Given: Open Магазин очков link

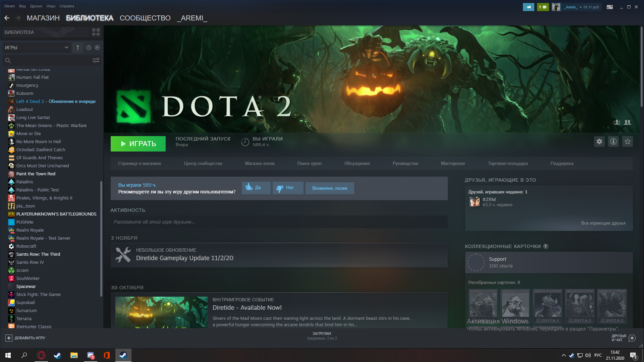Looking at the screenshot, I should coord(260,164).
